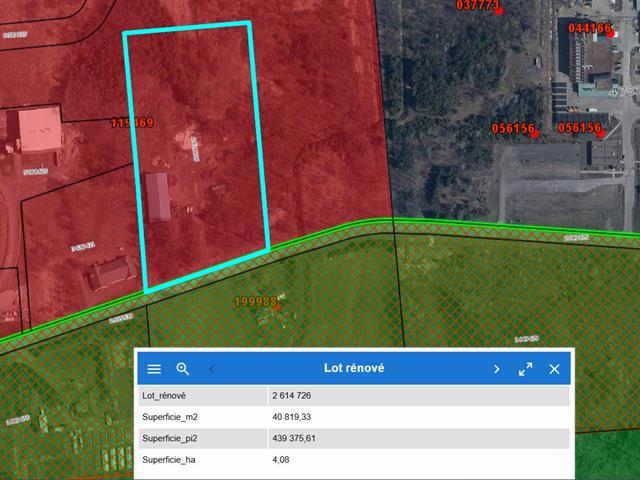Click the previous feature arrow
The height and width of the screenshot is (480, 640).
click(212, 369)
